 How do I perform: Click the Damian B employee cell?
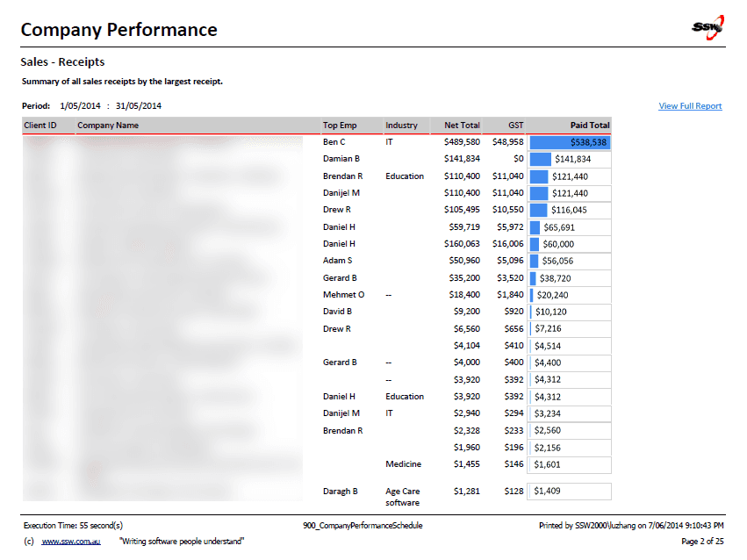(x=341, y=159)
